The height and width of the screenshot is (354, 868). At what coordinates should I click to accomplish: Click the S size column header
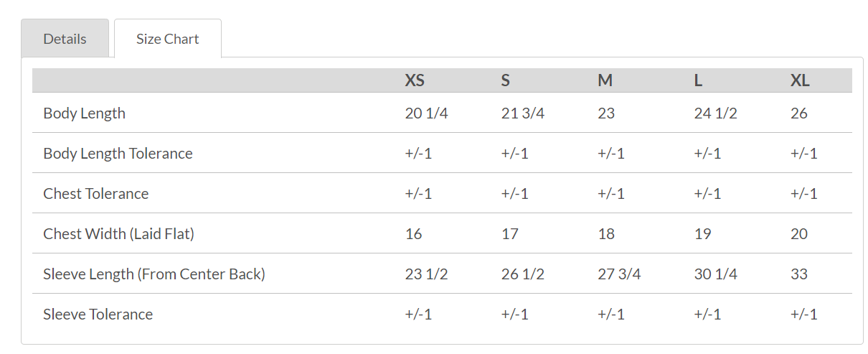pyautogui.click(x=506, y=80)
